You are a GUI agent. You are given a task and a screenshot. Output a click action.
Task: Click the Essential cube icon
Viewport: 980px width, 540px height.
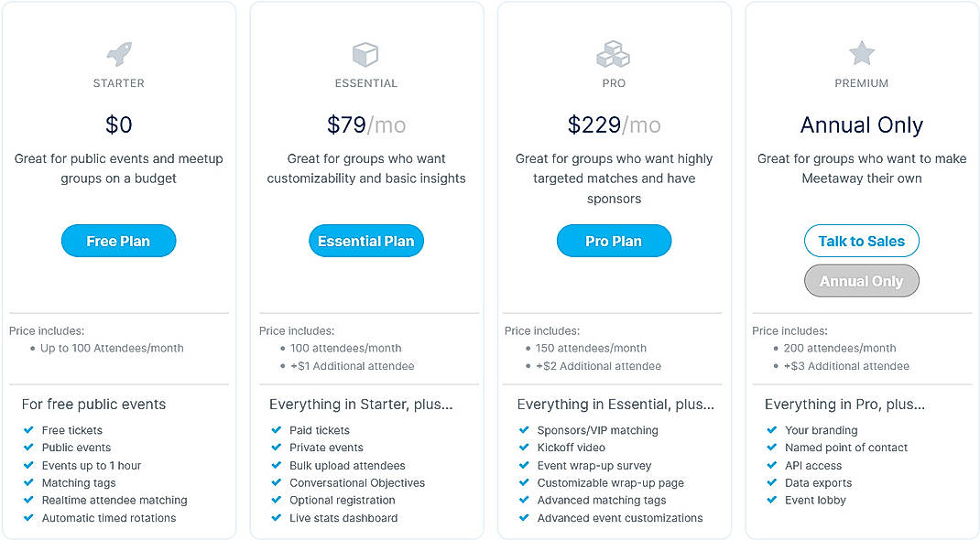coord(366,53)
